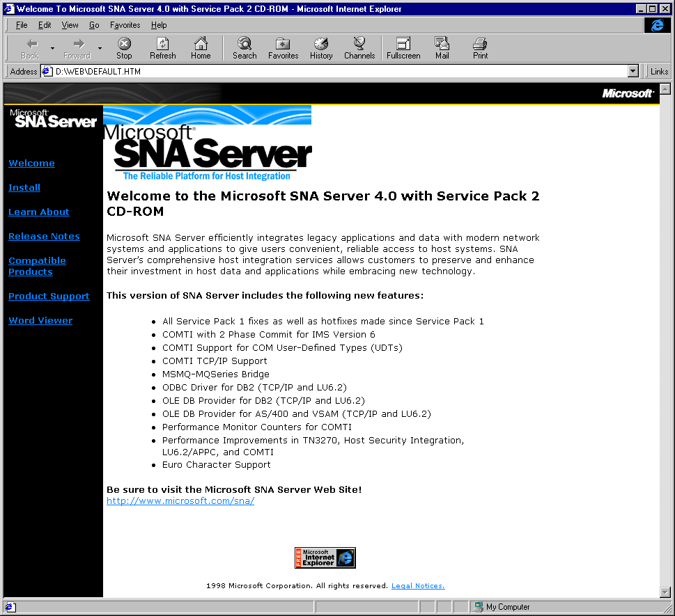Screen dimensions: 675x616
Task: Open the Favorites toolbar button
Action: (283, 48)
